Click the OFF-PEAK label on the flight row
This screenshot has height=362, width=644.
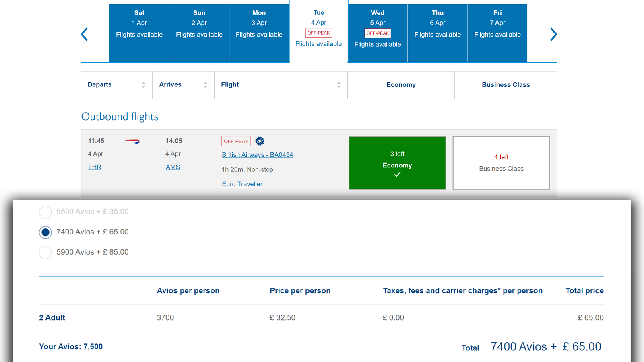coord(236,141)
